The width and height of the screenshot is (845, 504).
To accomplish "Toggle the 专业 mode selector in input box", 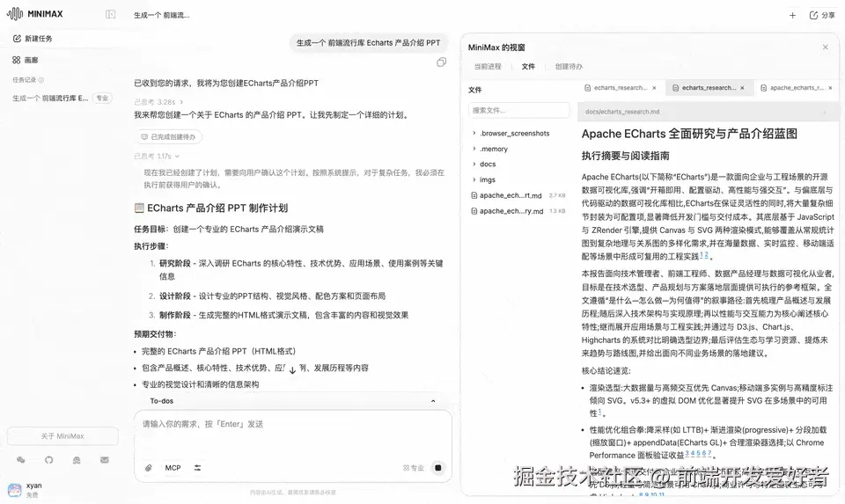I will pyautogui.click(x=414, y=468).
